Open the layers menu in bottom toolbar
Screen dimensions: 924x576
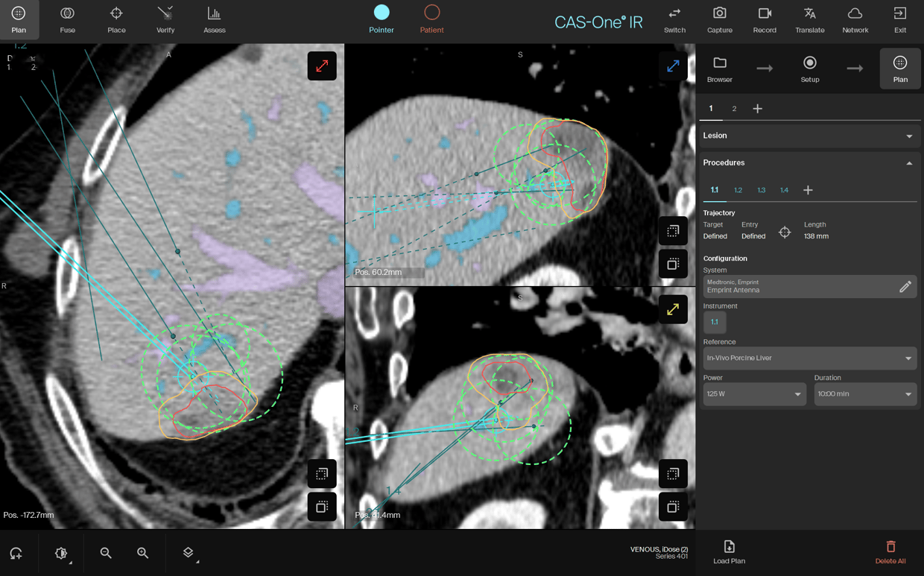189,553
